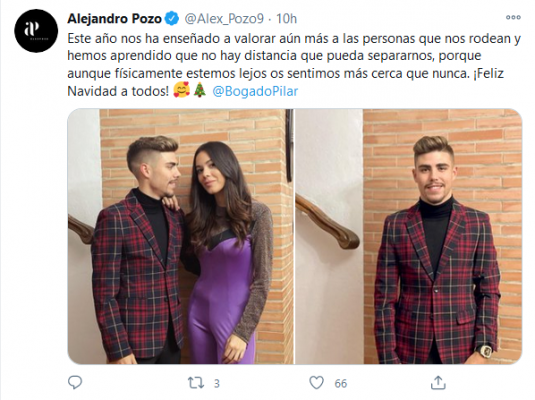Viewport: 535px width, 400px height.
Task: Open the @Alex_Pozo9 handle link
Action: click(224, 18)
